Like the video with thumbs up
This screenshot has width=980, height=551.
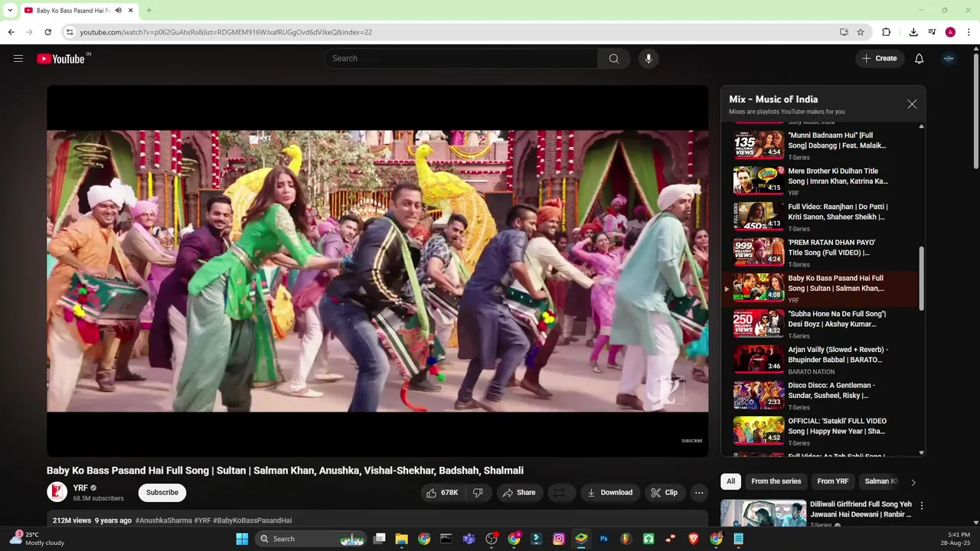441,493
